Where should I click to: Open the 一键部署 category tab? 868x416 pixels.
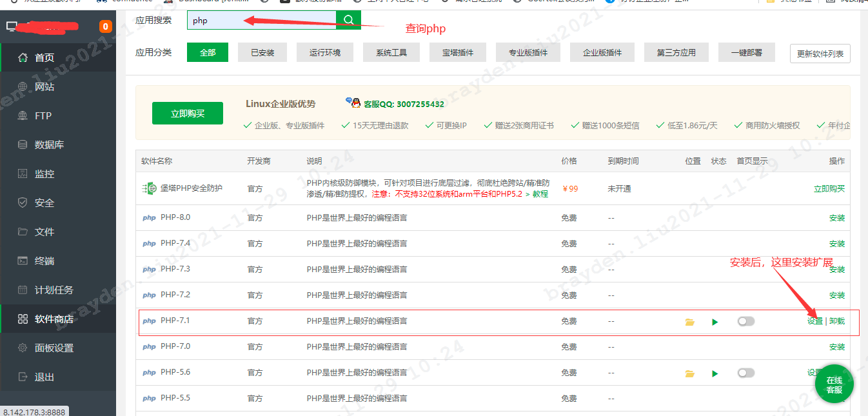[x=746, y=52]
